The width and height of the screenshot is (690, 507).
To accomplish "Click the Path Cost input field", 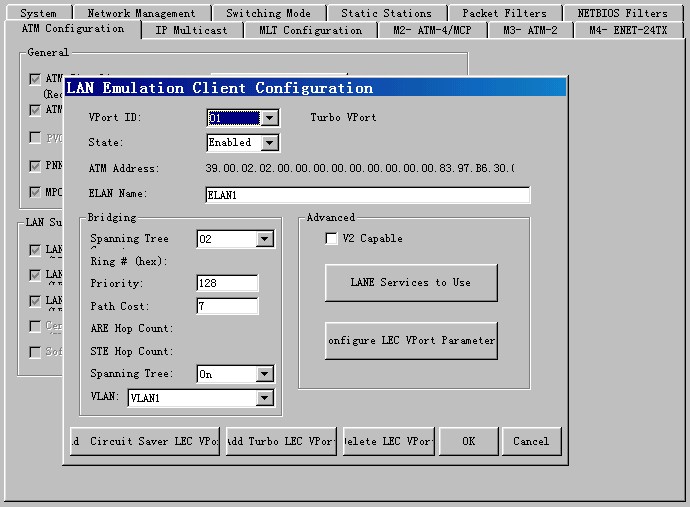I will coord(227,306).
